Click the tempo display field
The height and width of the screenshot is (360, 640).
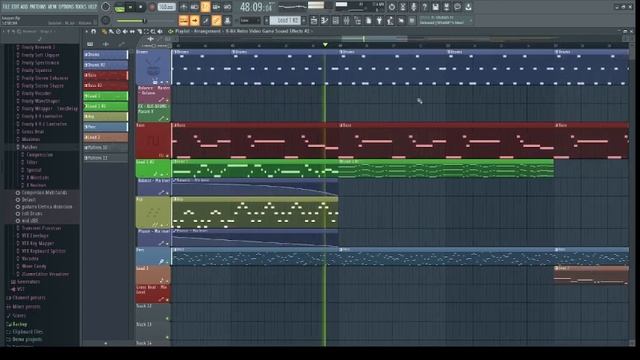click(x=167, y=7)
